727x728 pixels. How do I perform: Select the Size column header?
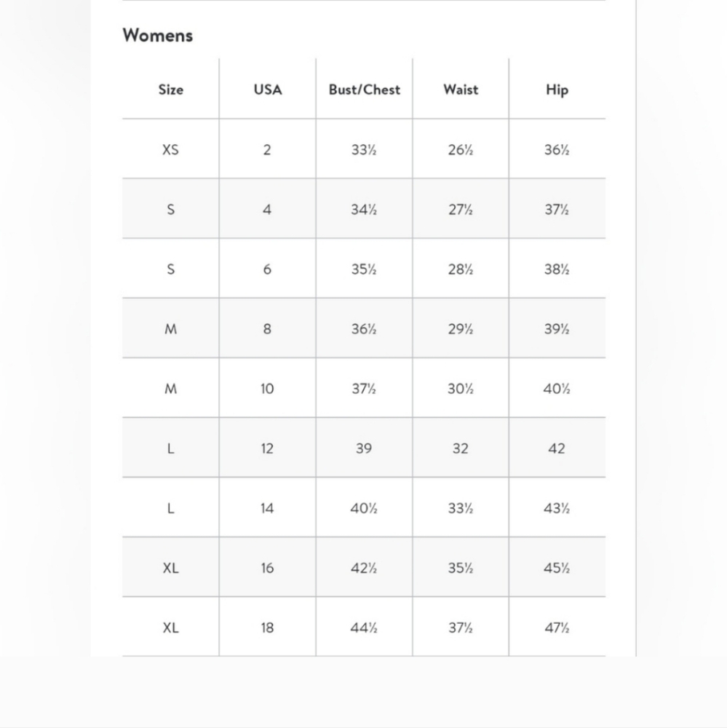click(170, 89)
